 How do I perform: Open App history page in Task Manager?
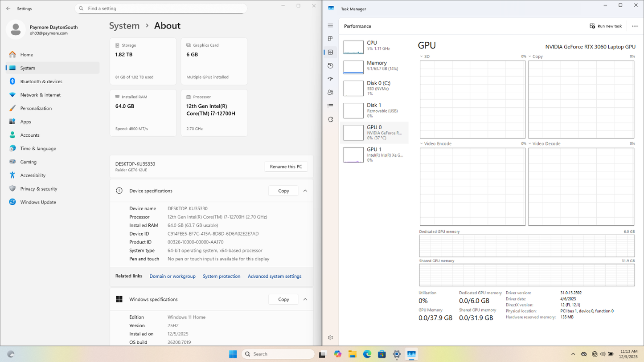tap(330, 66)
